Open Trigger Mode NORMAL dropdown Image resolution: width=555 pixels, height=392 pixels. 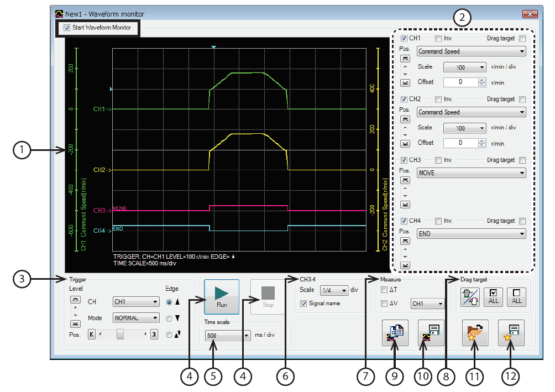click(x=136, y=318)
